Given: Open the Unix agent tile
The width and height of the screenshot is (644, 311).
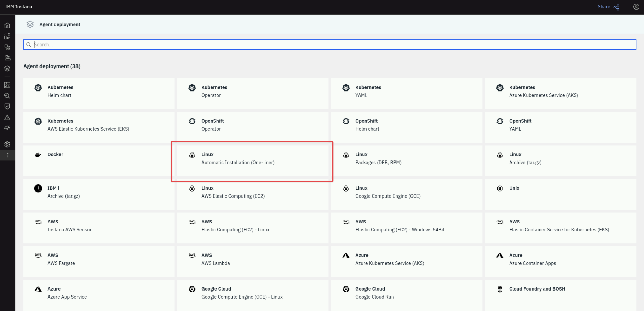Looking at the screenshot, I should tap(560, 194).
